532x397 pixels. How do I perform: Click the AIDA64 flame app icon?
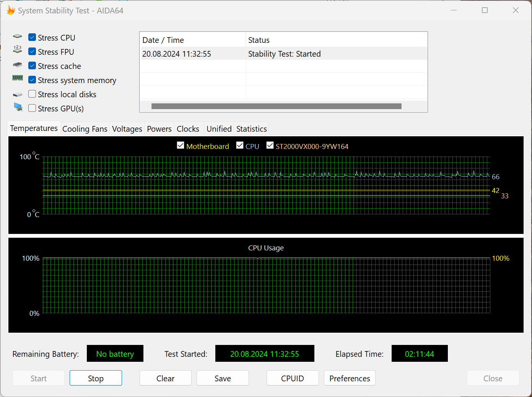[11, 10]
